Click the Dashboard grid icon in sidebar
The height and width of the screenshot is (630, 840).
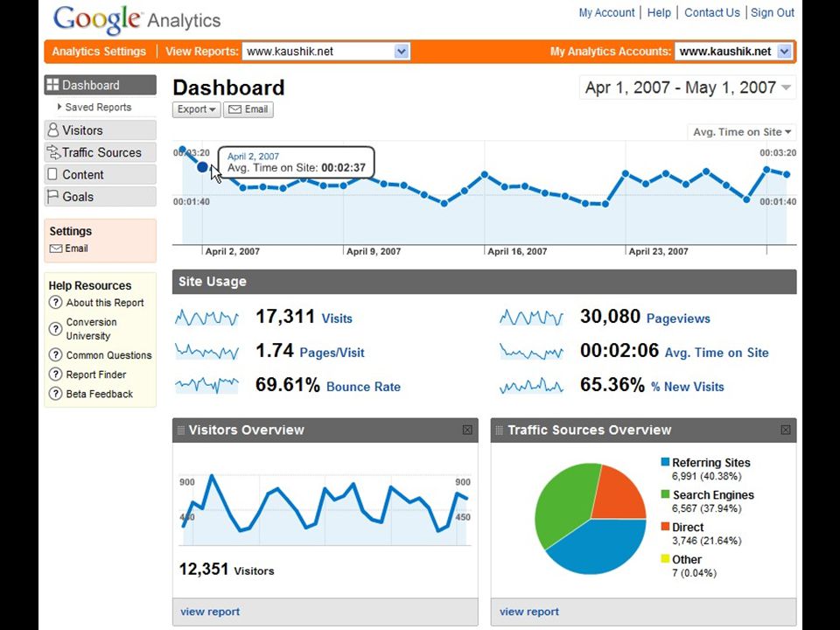tap(52, 85)
